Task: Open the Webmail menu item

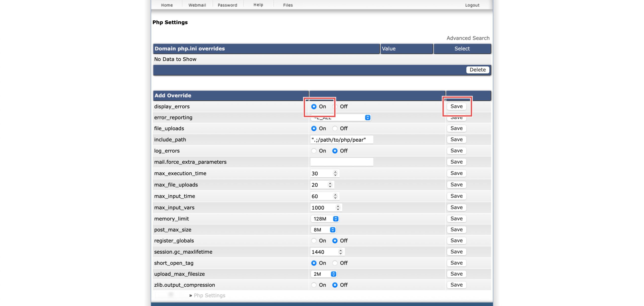Action: pyautogui.click(x=197, y=5)
